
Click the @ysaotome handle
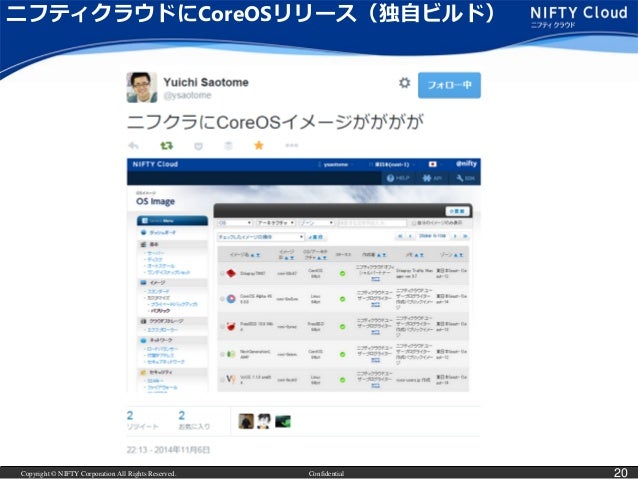point(188,95)
